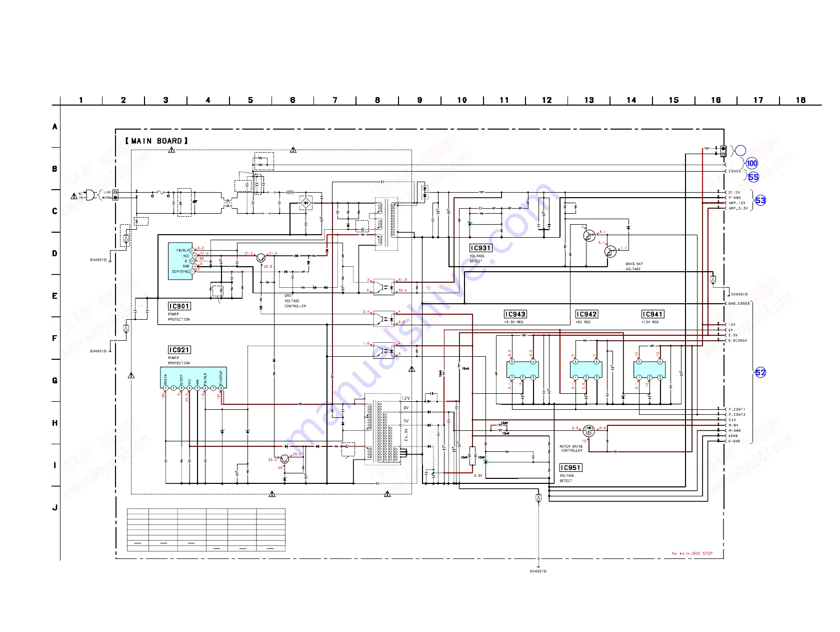Click the DCP/SYNC pin label on IC901

click(x=181, y=272)
